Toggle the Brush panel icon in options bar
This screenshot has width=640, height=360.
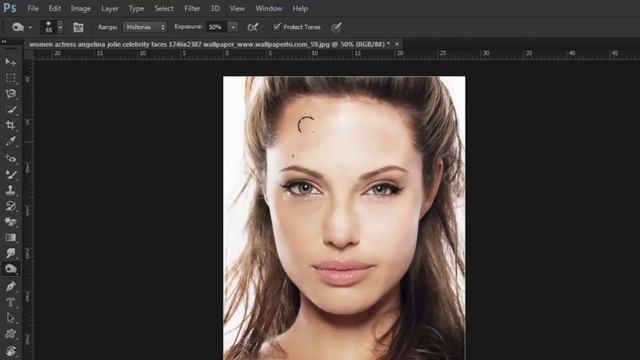pos(78,27)
